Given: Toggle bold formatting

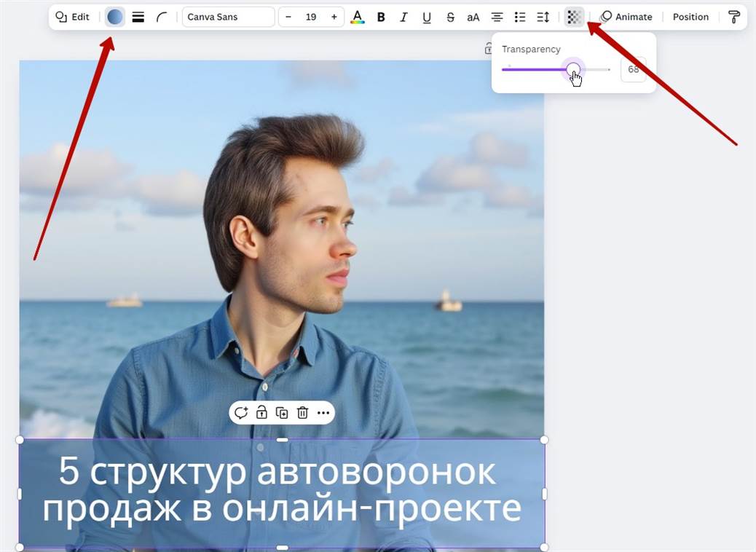Looking at the screenshot, I should 380,17.
